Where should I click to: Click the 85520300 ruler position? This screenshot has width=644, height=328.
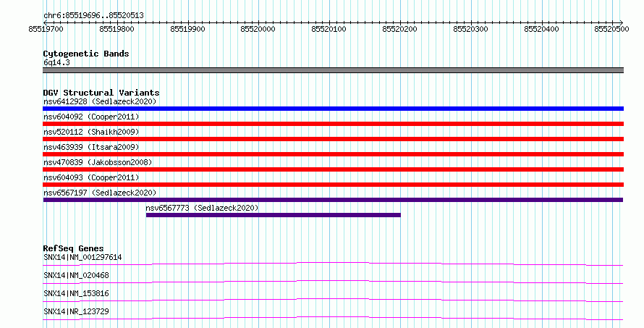470,29
